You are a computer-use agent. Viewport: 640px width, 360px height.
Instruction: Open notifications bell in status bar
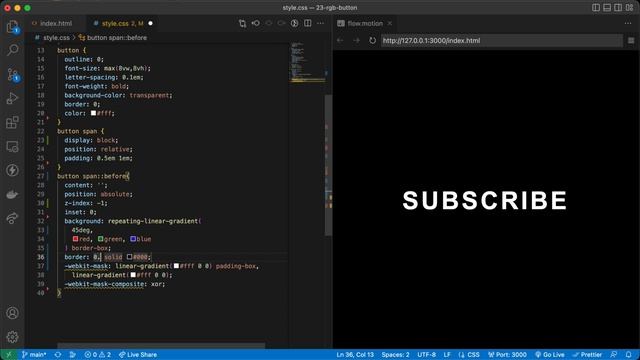click(629, 355)
